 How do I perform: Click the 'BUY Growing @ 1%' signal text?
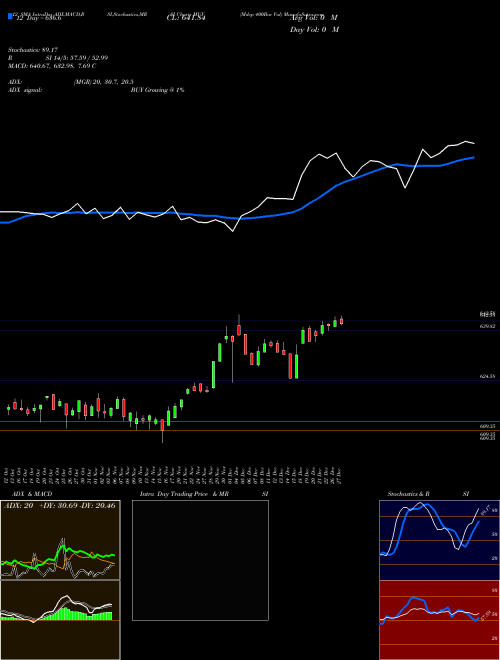coord(157,90)
